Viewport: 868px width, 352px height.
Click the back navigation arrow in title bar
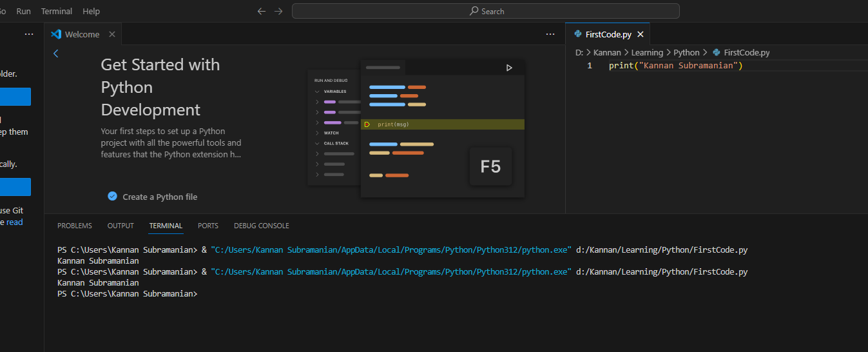pyautogui.click(x=261, y=12)
